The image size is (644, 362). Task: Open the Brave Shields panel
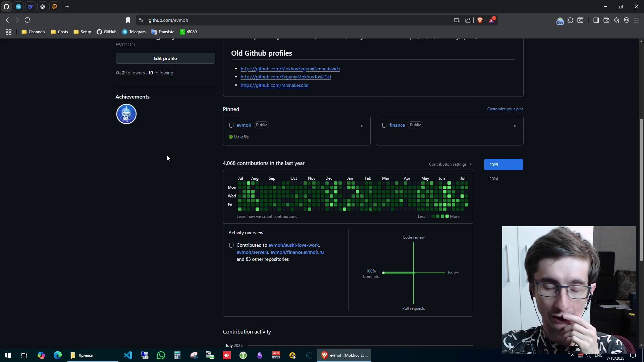(480, 20)
